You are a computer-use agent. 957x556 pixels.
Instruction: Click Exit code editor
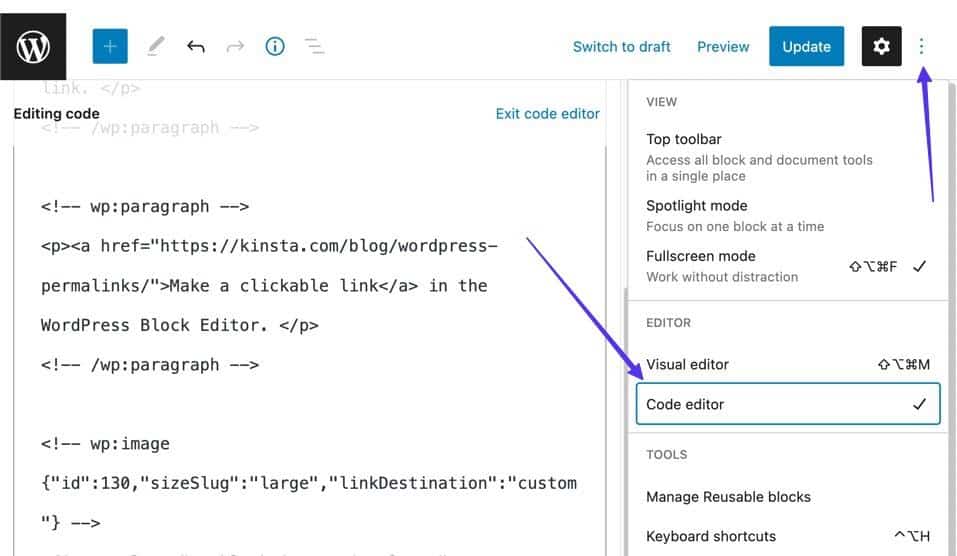(x=547, y=114)
